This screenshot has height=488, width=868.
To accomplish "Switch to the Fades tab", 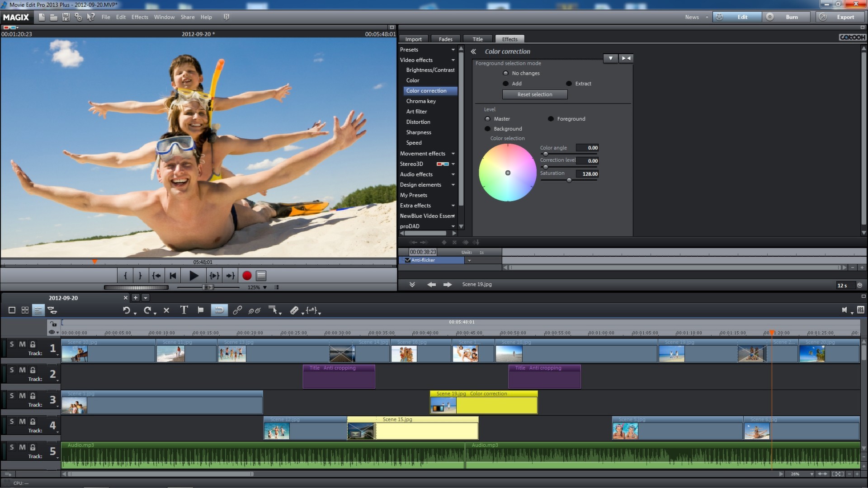I will click(445, 39).
